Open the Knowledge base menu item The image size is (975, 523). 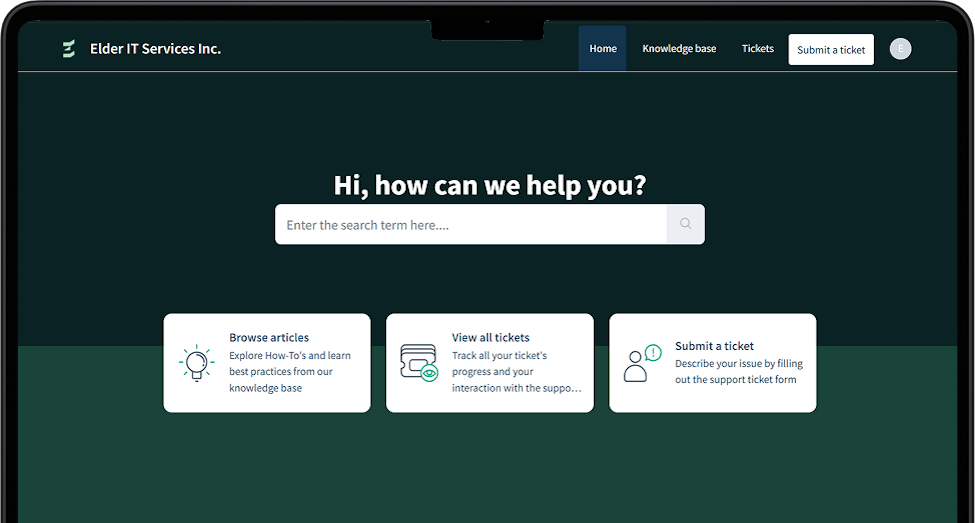click(x=679, y=49)
